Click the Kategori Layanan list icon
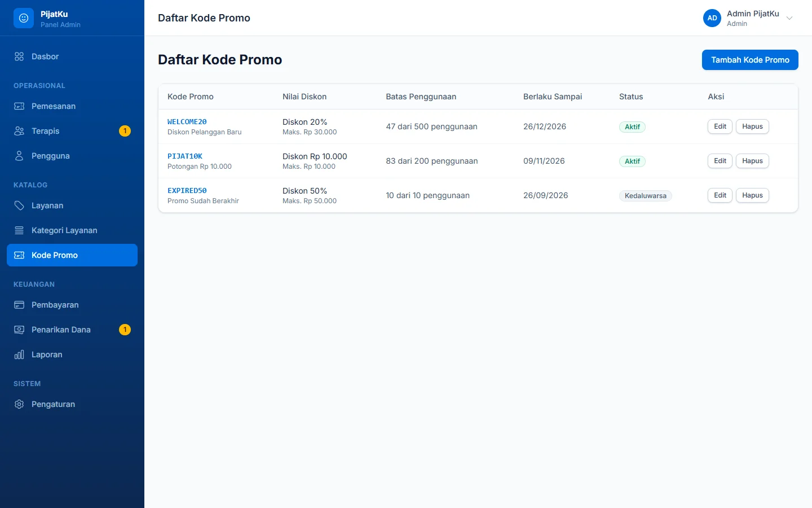Screen dimensions: 812x508 [19, 230]
